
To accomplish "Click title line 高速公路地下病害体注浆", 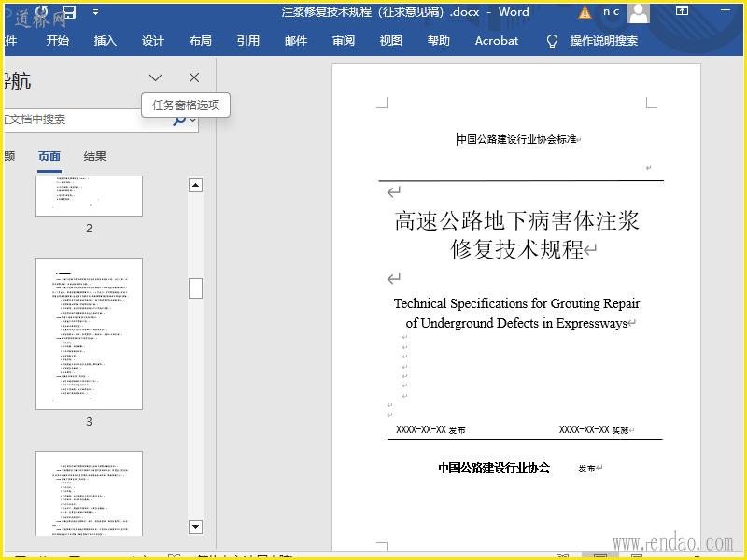I will 517,221.
